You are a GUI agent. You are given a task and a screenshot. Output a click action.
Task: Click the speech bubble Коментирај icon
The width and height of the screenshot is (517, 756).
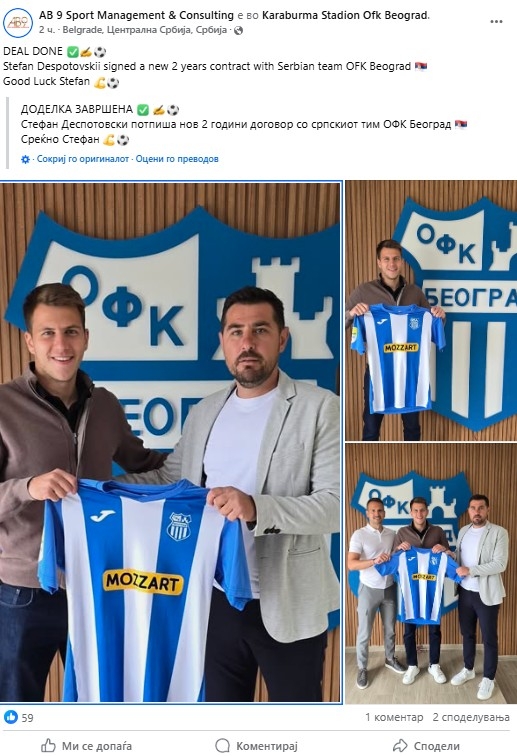pos(222,745)
